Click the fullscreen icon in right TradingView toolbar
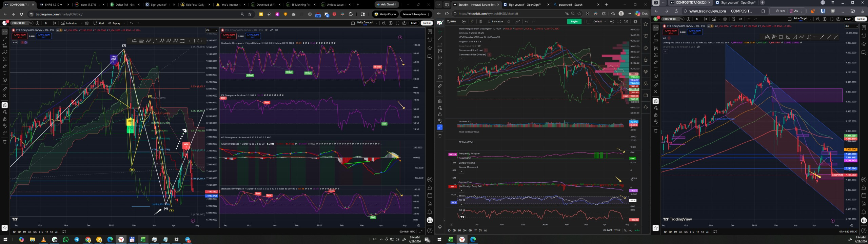This screenshot has height=244, width=868. [832, 19]
